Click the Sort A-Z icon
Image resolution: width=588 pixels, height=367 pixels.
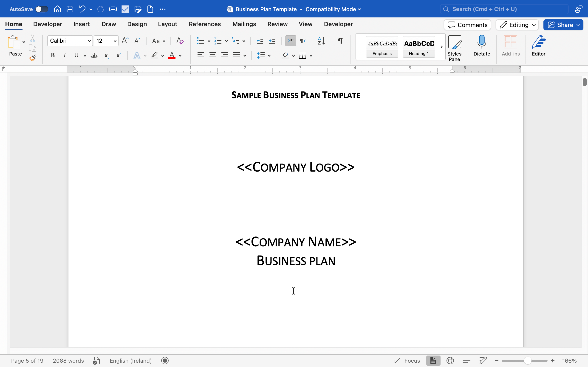pos(321,41)
